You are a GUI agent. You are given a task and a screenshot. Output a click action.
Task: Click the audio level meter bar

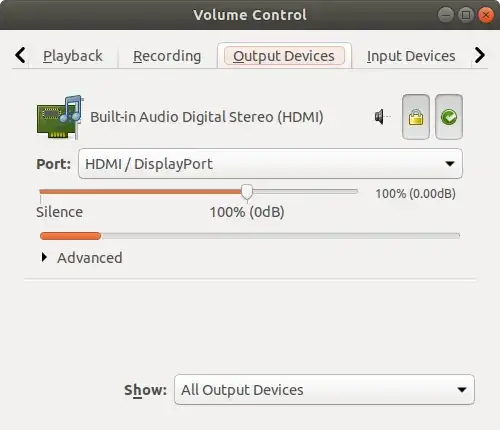250,236
